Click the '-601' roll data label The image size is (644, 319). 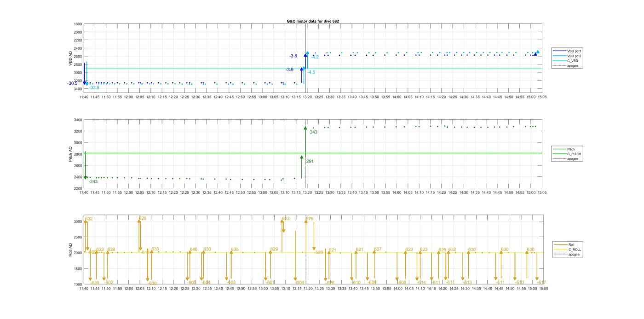click(270, 282)
